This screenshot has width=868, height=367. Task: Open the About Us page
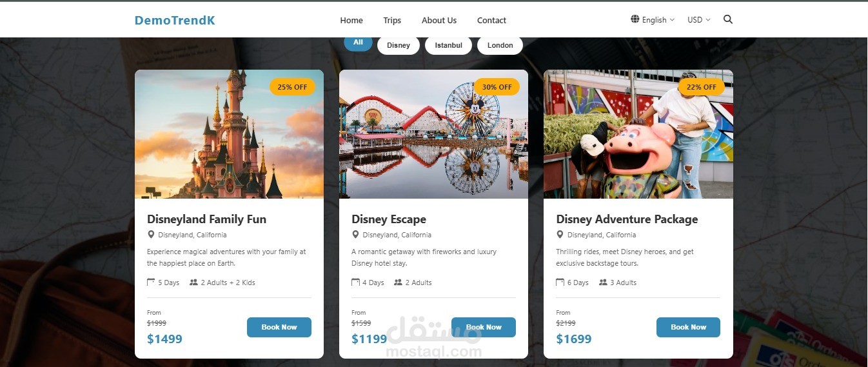(x=439, y=20)
